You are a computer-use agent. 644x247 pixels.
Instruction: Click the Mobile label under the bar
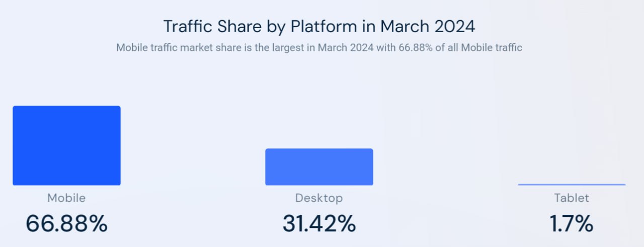click(66, 198)
